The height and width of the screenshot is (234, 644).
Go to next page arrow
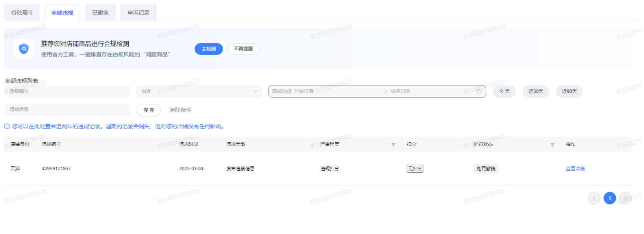click(x=625, y=198)
